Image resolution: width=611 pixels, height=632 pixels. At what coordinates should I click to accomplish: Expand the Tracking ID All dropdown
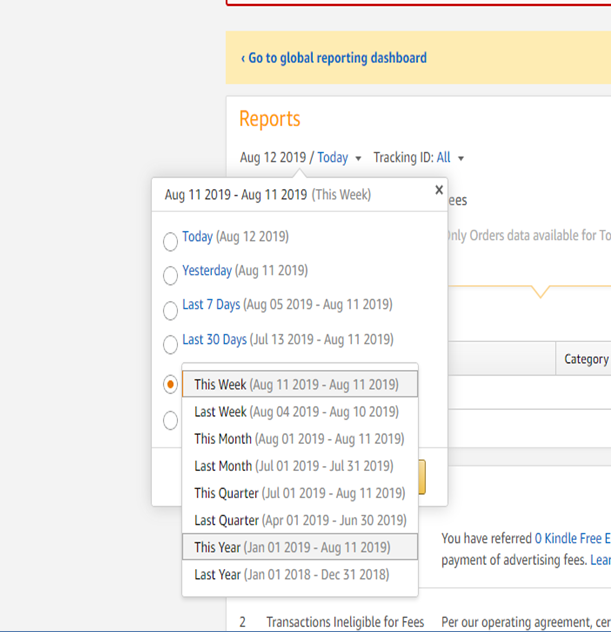[x=460, y=159]
